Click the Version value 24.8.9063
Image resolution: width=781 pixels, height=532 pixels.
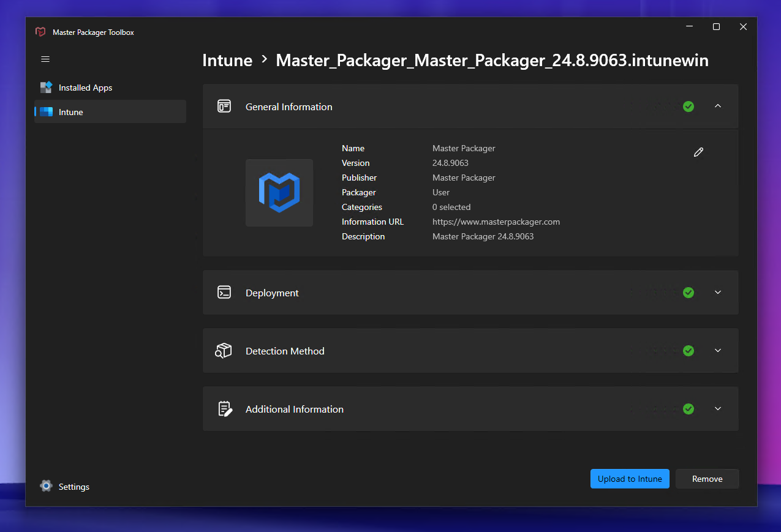coord(450,163)
